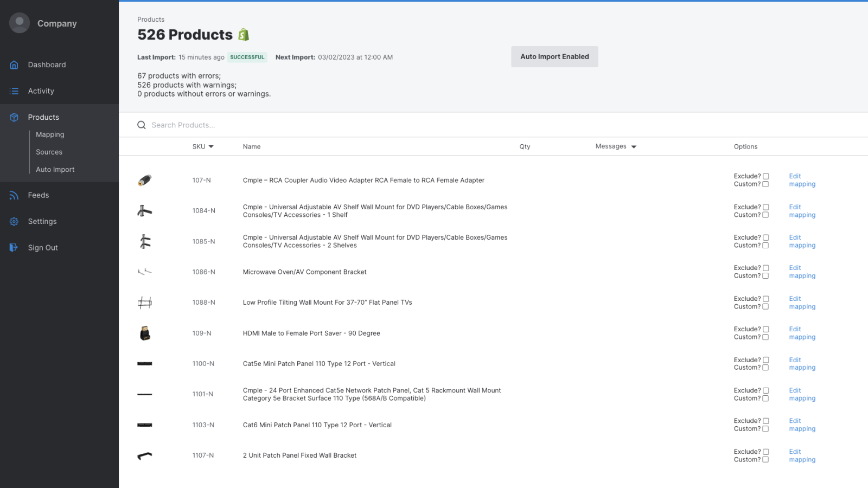Check Custom for product 1085-N
Image resolution: width=868 pixels, height=488 pixels.
click(x=765, y=246)
